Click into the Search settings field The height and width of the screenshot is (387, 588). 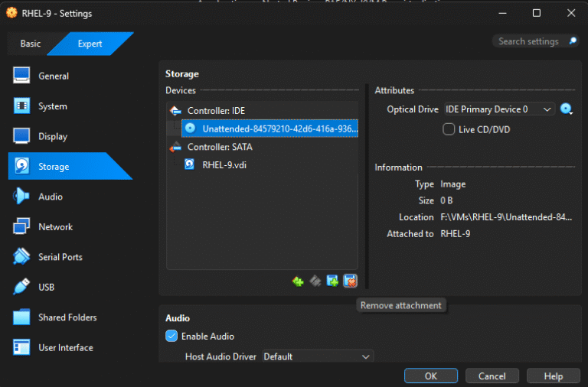pos(528,41)
